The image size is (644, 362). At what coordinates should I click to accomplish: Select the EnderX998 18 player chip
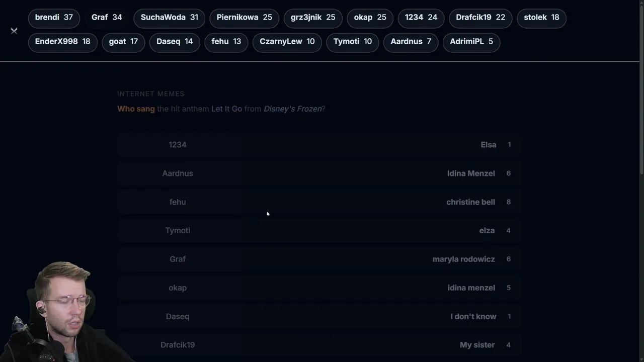(x=62, y=42)
